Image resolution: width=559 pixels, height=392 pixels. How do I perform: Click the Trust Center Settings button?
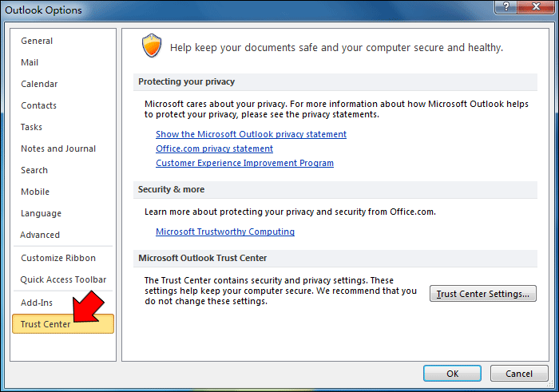coord(482,294)
